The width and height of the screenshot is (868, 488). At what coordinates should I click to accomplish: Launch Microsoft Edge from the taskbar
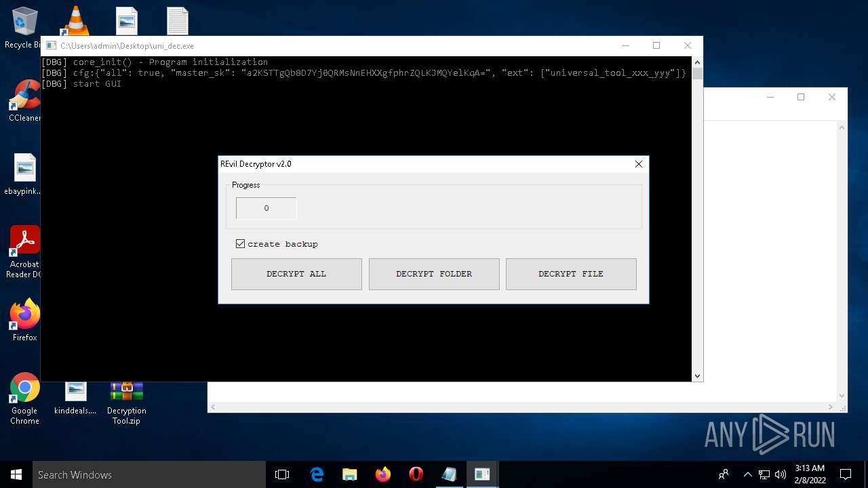point(317,474)
